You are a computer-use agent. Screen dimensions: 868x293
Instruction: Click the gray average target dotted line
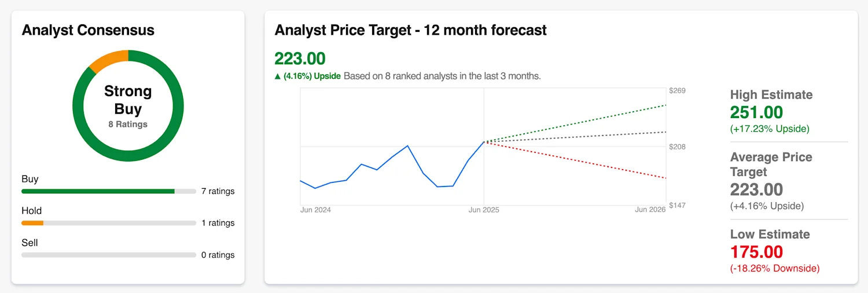[x=575, y=137]
